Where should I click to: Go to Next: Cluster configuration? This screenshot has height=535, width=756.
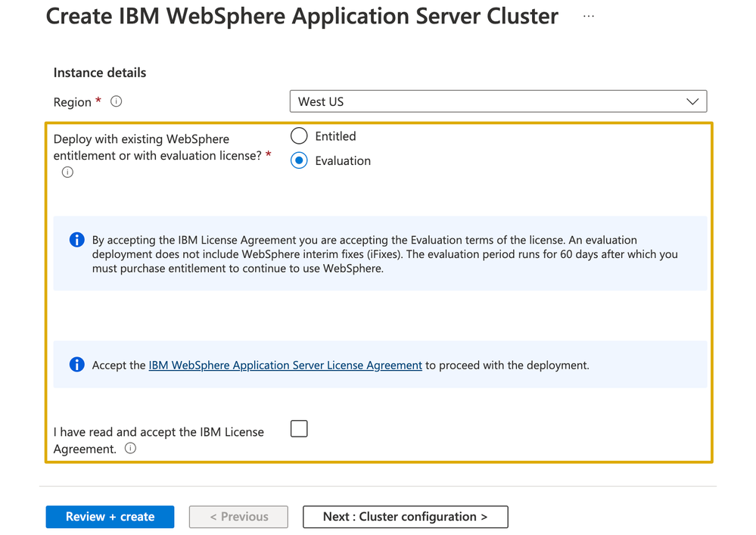pos(405,517)
